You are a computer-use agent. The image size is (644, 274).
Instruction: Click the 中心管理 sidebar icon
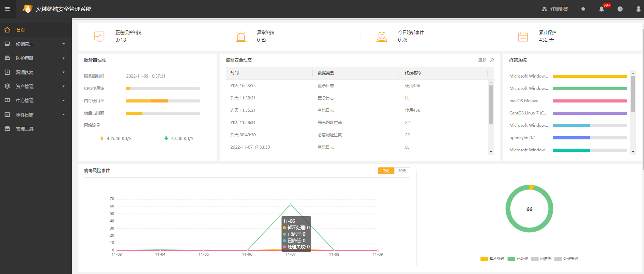point(7,100)
